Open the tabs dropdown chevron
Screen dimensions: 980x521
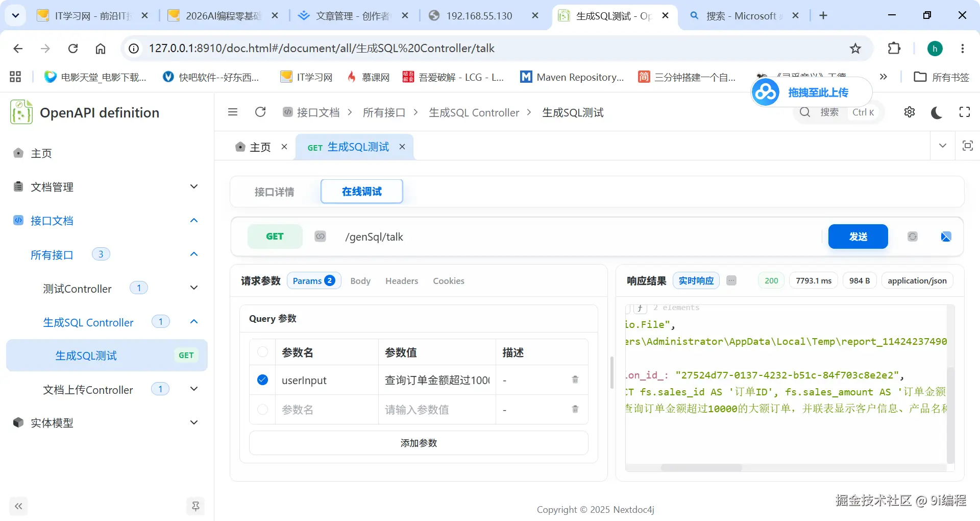pos(943,146)
